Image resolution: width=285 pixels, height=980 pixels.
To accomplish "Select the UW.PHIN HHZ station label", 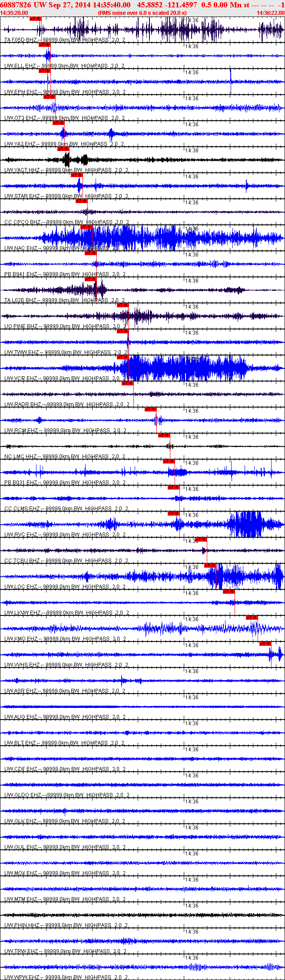I will click(22, 925).
